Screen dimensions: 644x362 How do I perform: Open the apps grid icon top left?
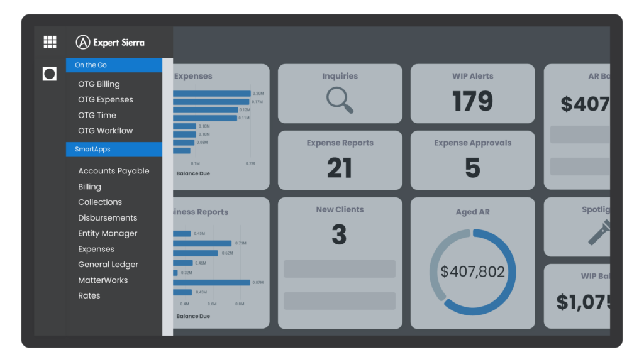(x=49, y=41)
